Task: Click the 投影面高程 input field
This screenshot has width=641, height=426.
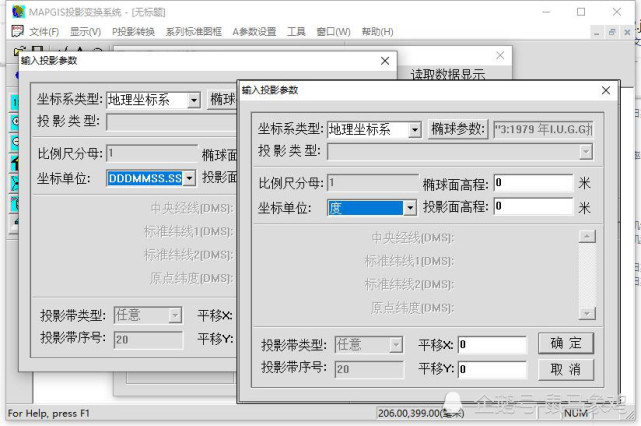Action: 533,206
